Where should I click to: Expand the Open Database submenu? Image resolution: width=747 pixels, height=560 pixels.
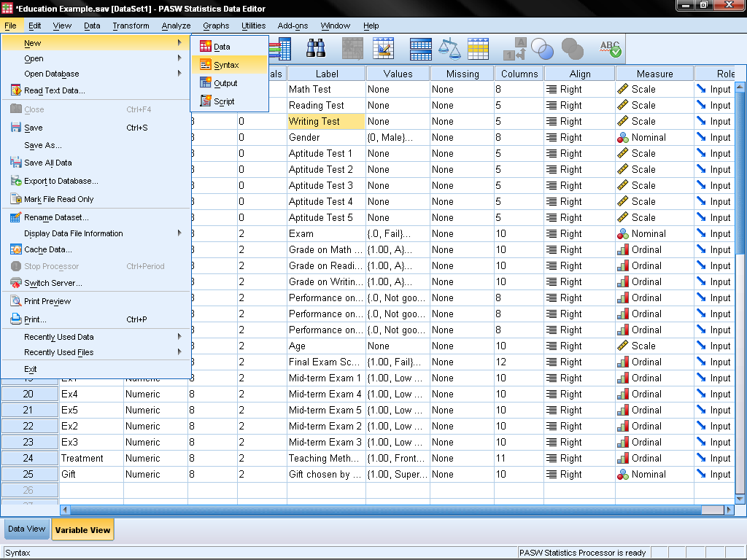[x=51, y=74]
